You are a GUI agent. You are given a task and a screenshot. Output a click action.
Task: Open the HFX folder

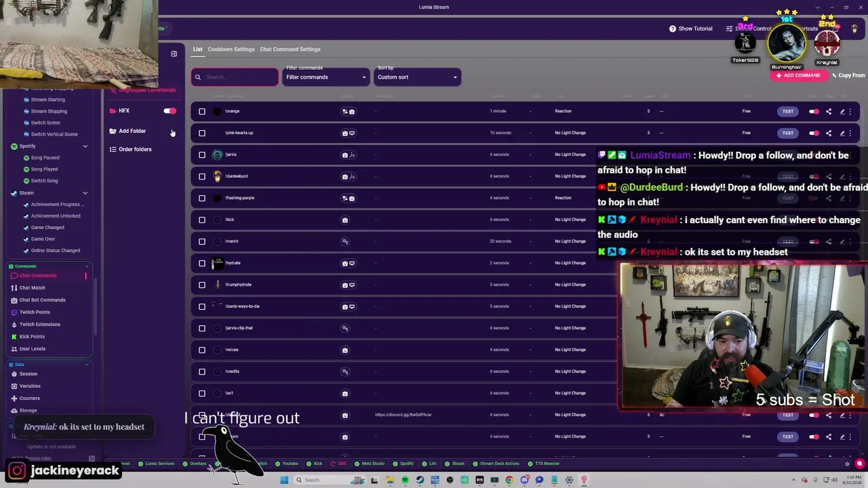click(x=124, y=110)
